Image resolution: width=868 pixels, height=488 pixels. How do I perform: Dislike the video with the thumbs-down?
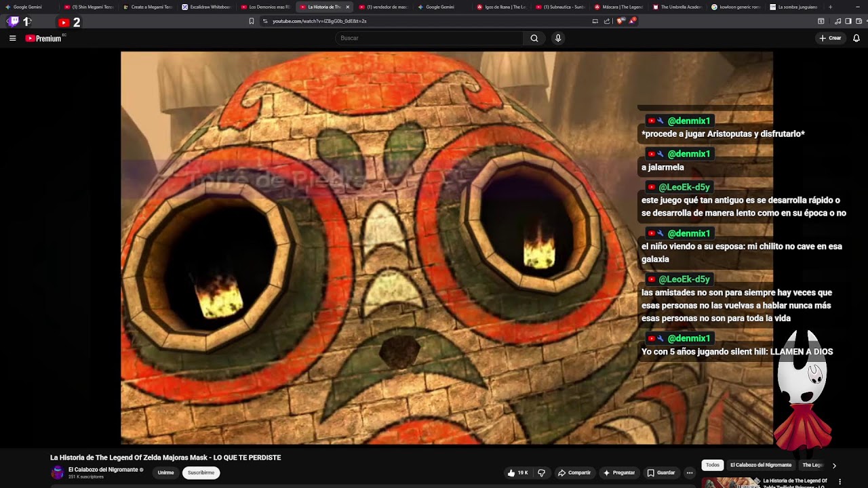pyautogui.click(x=541, y=472)
